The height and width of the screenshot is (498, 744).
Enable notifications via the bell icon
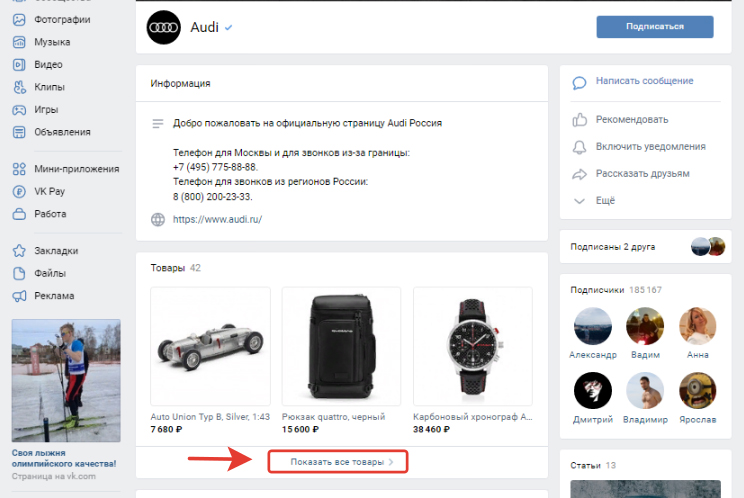pos(579,147)
